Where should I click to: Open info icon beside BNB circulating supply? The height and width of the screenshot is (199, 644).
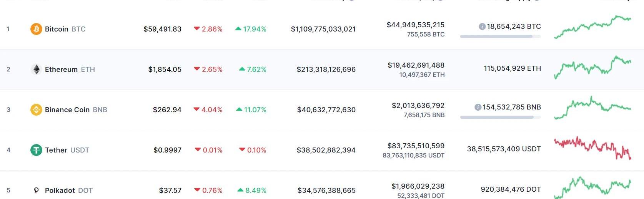(478, 107)
